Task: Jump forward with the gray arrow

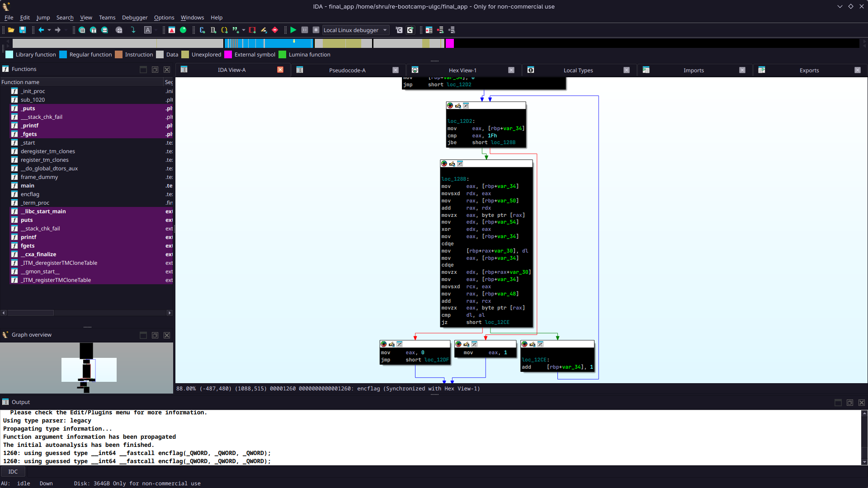Action: click(x=57, y=30)
